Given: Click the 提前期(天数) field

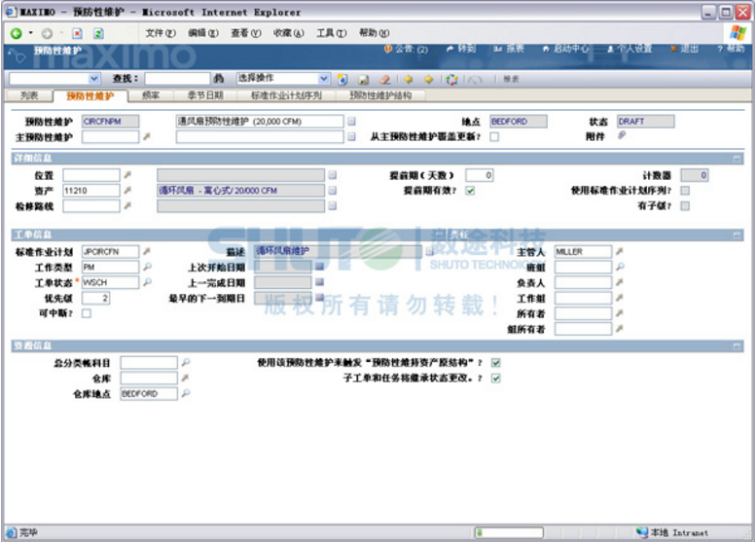Looking at the screenshot, I should [480, 175].
